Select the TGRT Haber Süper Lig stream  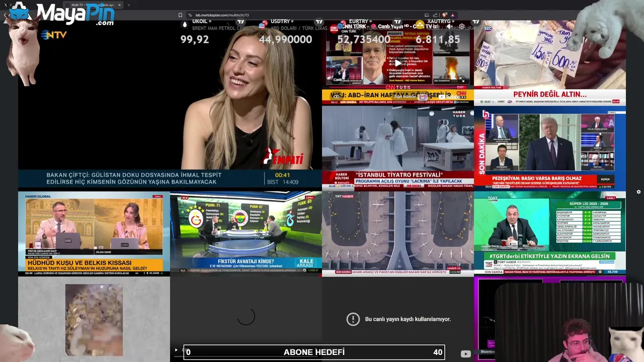coord(549,233)
